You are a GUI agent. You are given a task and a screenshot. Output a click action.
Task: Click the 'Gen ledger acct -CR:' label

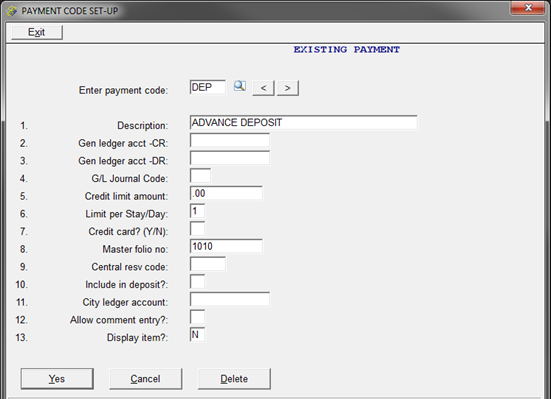pyautogui.click(x=123, y=143)
